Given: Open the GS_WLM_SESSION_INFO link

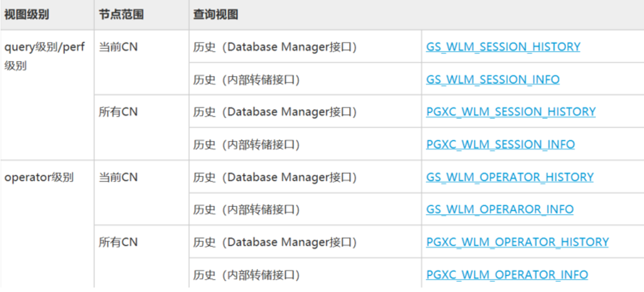Looking at the screenshot, I should [492, 79].
